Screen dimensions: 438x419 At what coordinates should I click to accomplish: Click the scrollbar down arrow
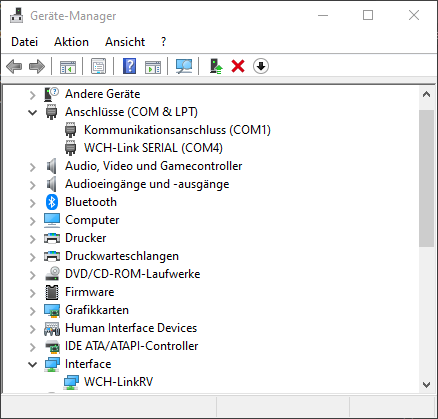click(x=426, y=385)
